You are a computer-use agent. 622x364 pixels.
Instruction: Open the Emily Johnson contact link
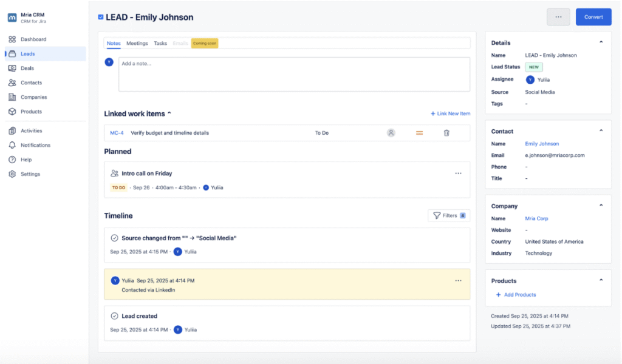tap(541, 144)
